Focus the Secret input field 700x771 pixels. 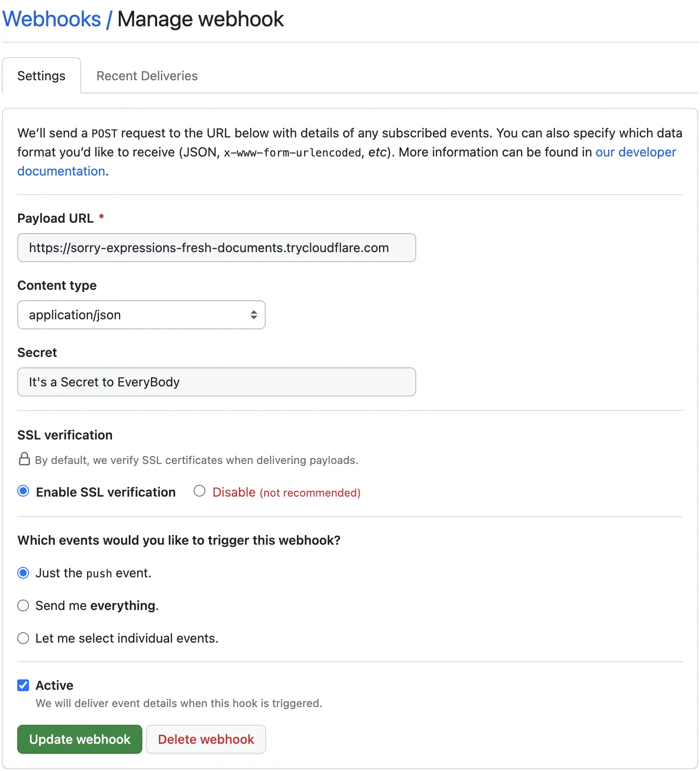216,382
